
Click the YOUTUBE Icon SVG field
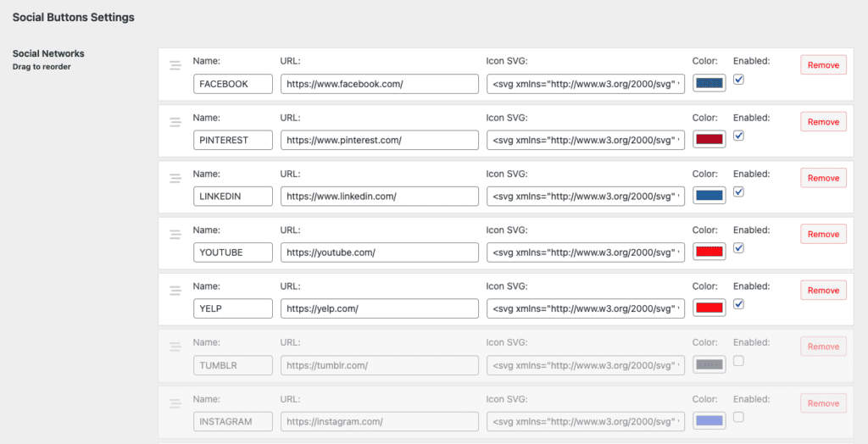pos(586,253)
